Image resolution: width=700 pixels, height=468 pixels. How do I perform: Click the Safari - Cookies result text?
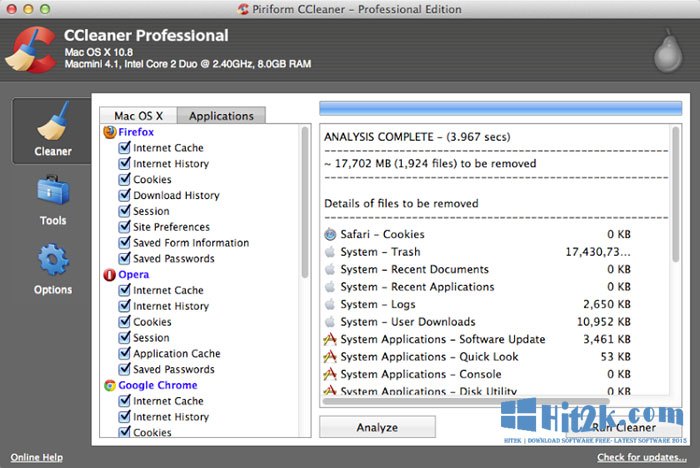click(x=382, y=234)
